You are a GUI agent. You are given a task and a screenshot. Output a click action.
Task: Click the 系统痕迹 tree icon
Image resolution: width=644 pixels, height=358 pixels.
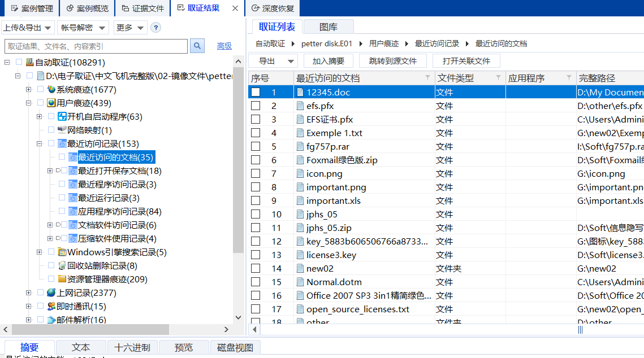[x=51, y=89]
